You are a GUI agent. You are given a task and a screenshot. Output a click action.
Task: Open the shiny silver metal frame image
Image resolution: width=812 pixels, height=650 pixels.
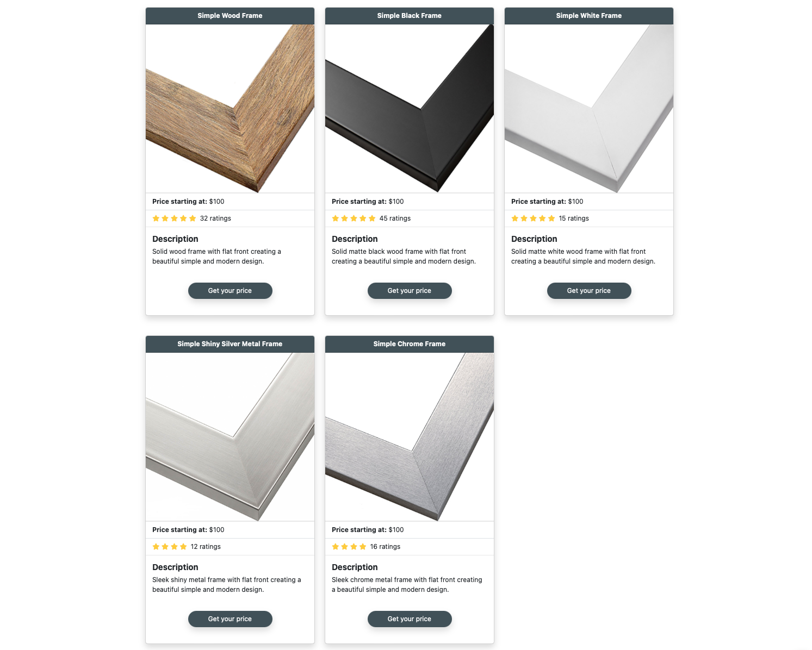230,437
